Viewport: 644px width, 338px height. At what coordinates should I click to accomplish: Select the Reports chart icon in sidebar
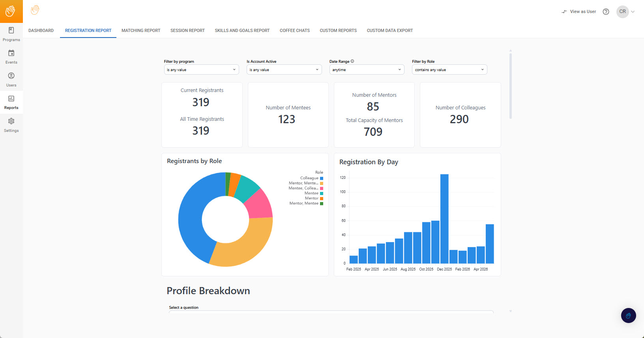[11, 99]
